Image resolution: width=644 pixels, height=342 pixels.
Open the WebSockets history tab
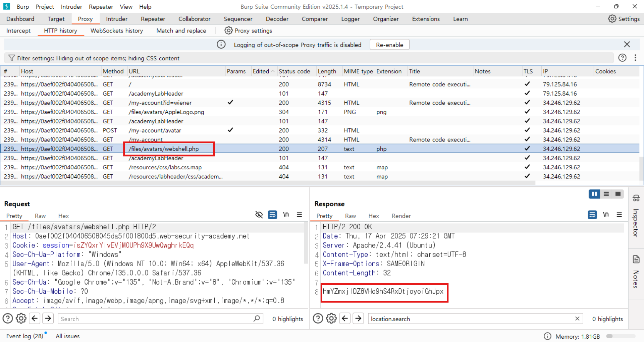pyautogui.click(x=117, y=31)
